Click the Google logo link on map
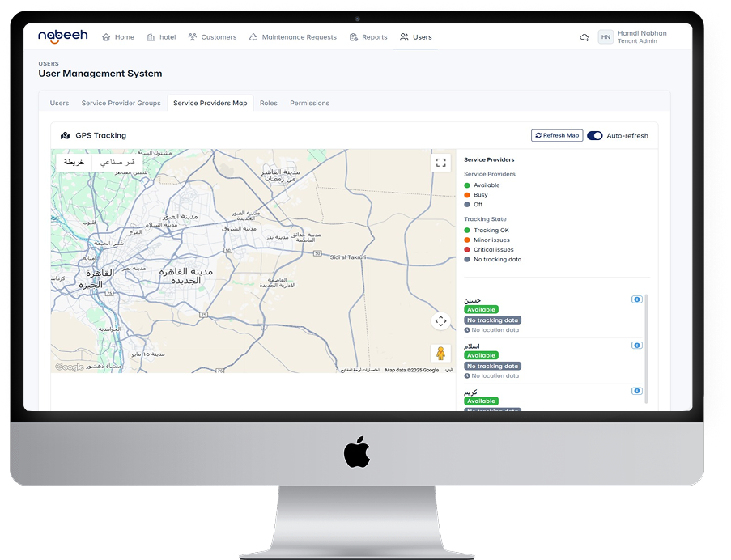The image size is (731, 560). point(69,367)
